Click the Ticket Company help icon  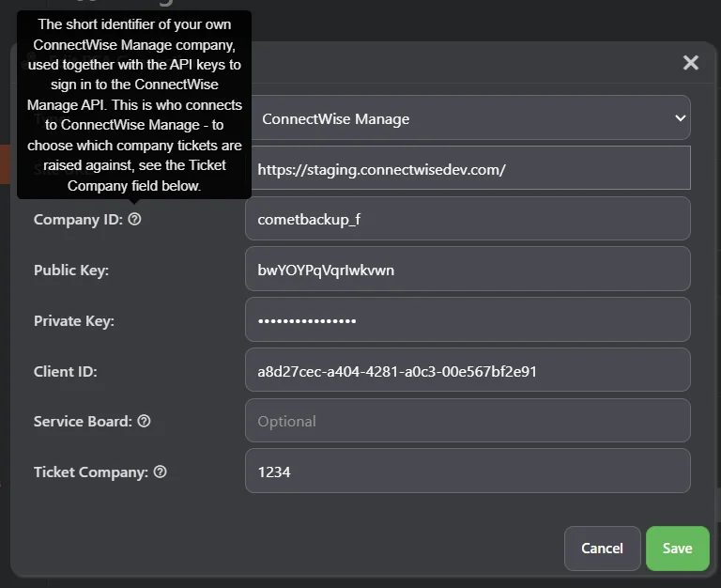pos(160,472)
